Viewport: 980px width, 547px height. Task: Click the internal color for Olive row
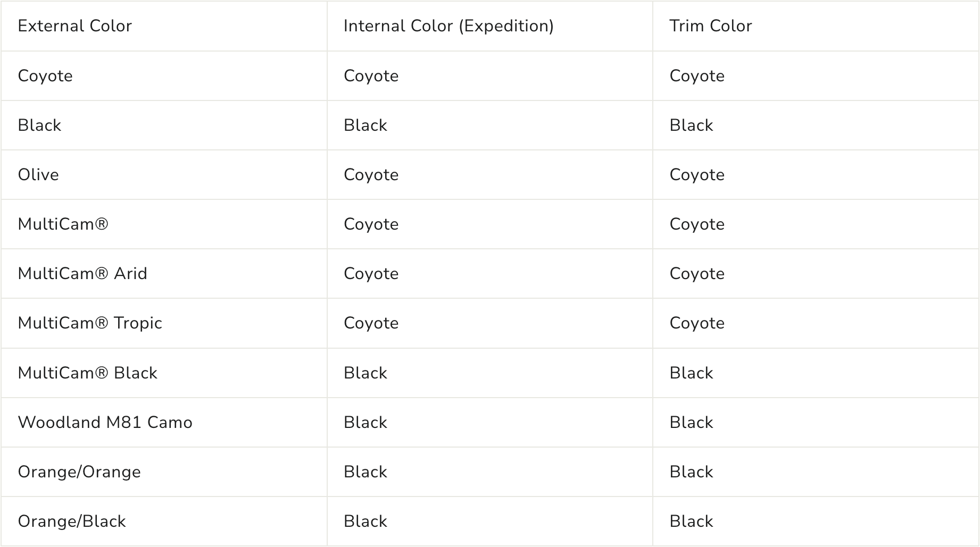coord(371,175)
